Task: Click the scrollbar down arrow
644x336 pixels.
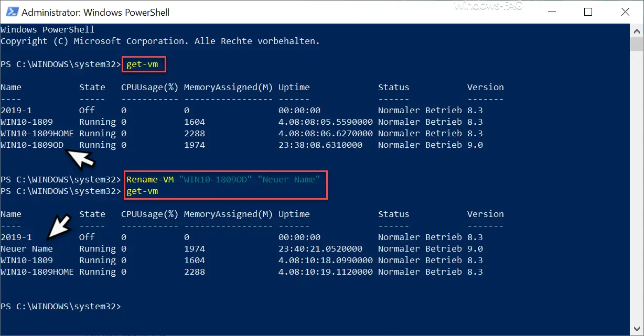Action: click(637, 329)
